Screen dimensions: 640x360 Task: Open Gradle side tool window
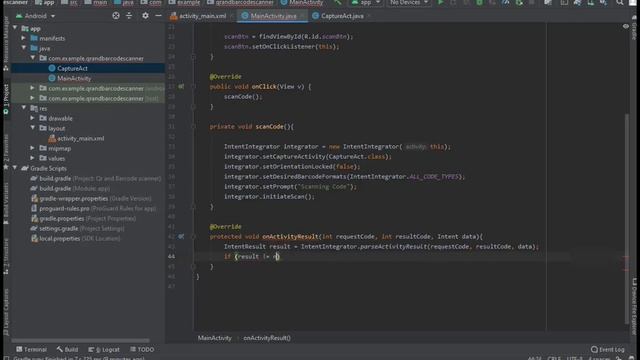click(634, 29)
